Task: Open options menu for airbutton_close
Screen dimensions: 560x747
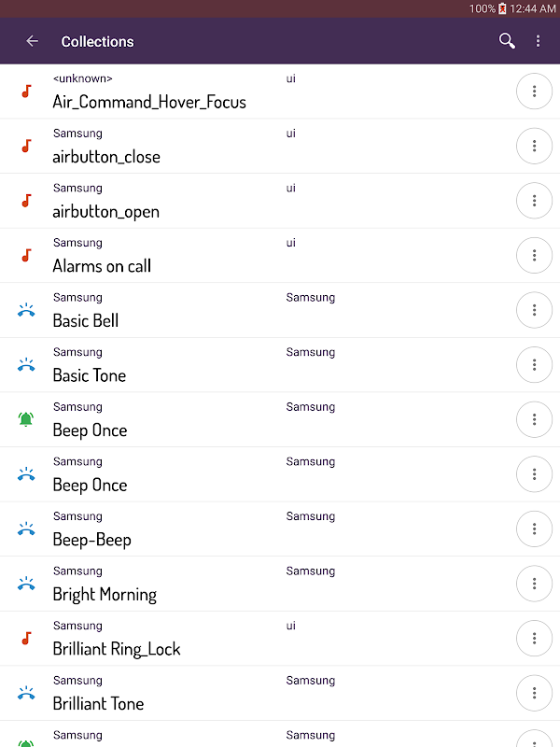Action: coord(534,146)
